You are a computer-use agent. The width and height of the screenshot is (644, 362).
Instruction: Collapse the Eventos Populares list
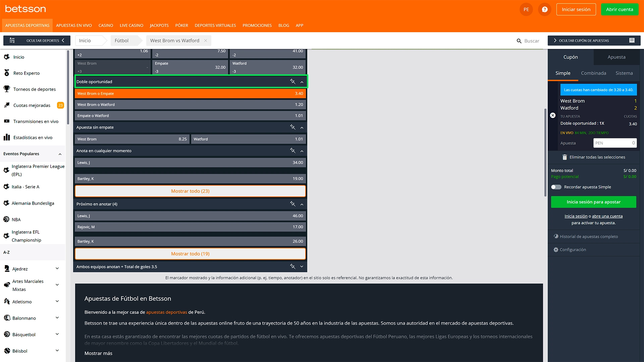[60, 154]
